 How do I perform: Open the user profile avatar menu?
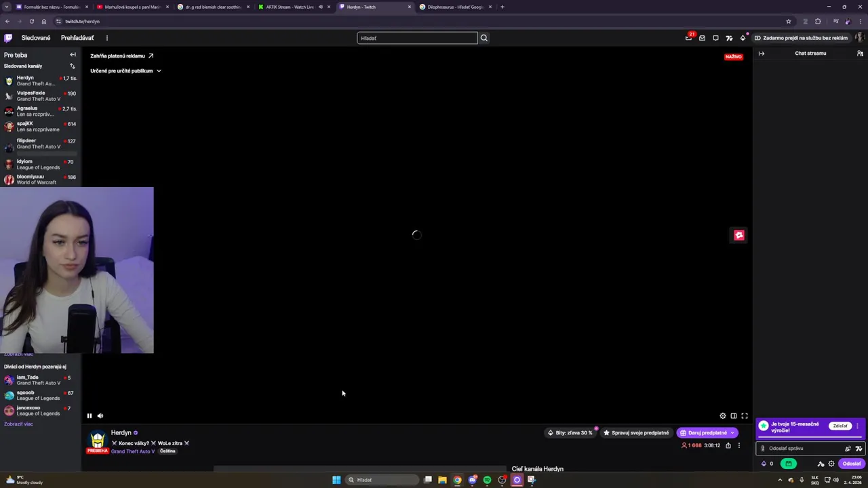860,38
